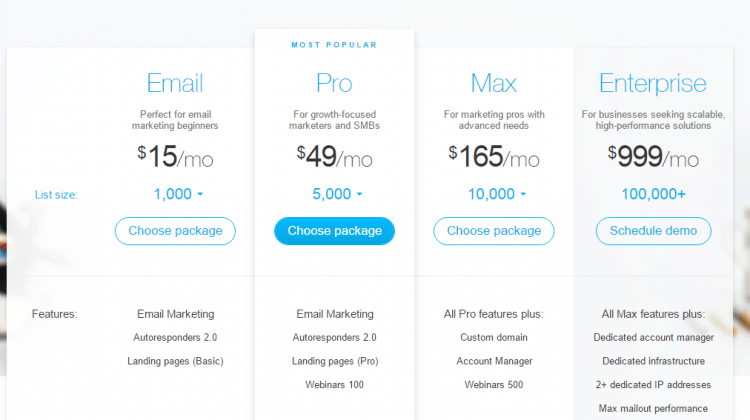Screen dimensions: 750x420
Task: Click the $15/mo Email price
Action: [175, 156]
